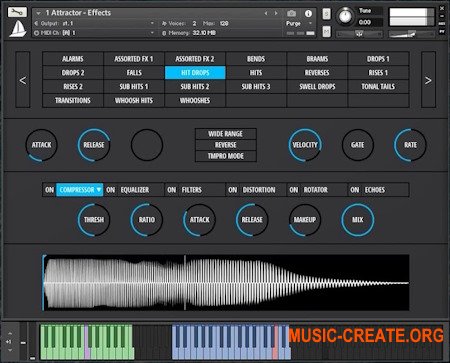Expand the Purge dropdown menu

click(299, 23)
